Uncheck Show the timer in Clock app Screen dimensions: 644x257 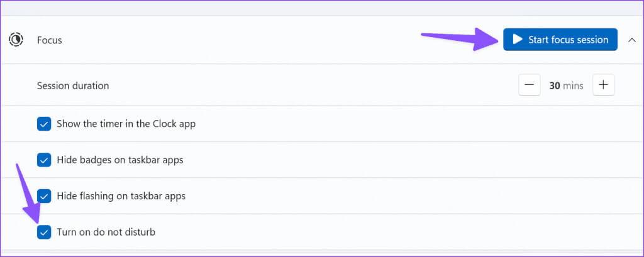click(44, 124)
